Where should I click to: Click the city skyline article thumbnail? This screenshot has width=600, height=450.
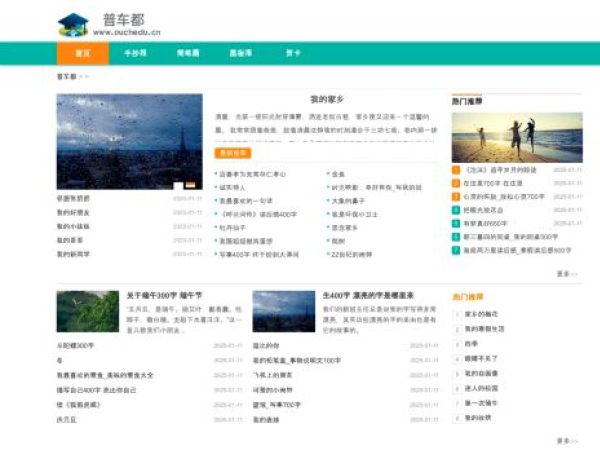click(283, 312)
